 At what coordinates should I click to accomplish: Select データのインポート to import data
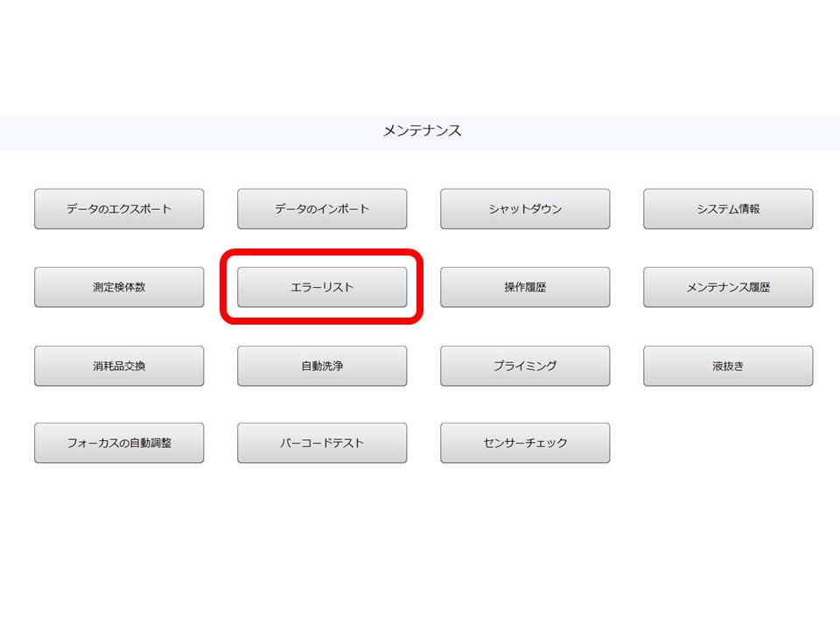click(322, 208)
